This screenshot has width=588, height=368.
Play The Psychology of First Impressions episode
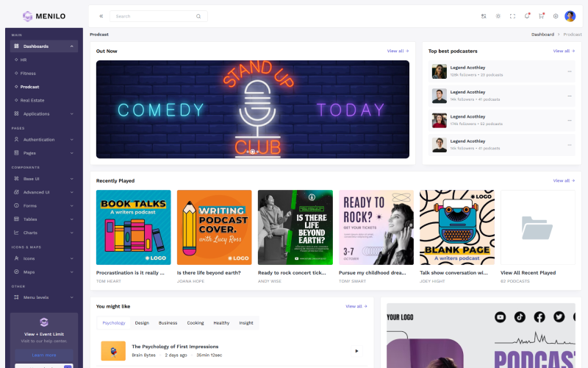357,351
